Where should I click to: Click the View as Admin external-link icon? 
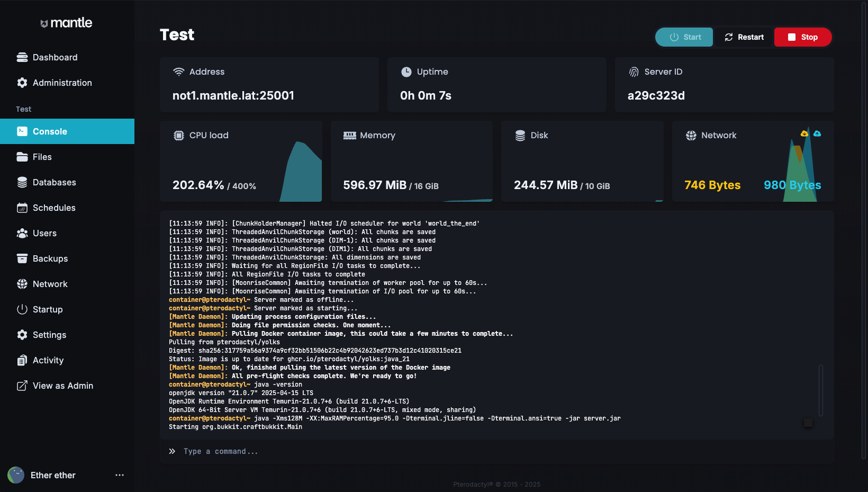point(22,386)
